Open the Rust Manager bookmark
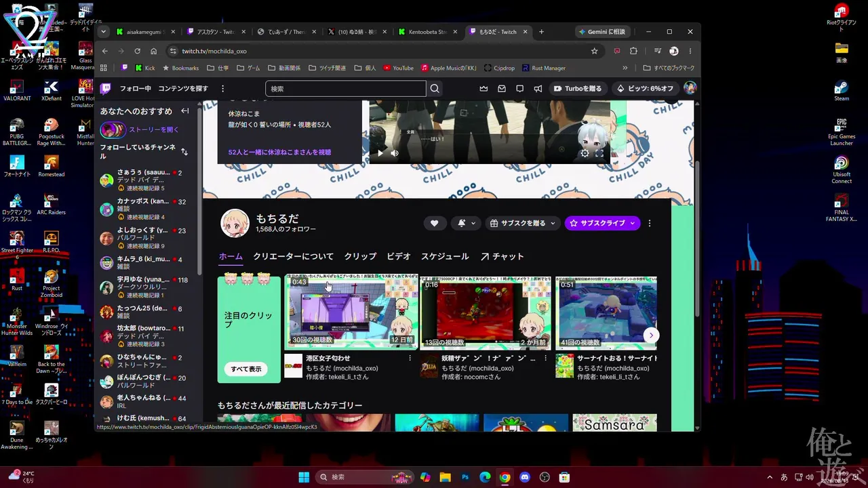This screenshot has width=868, height=488. coord(543,68)
